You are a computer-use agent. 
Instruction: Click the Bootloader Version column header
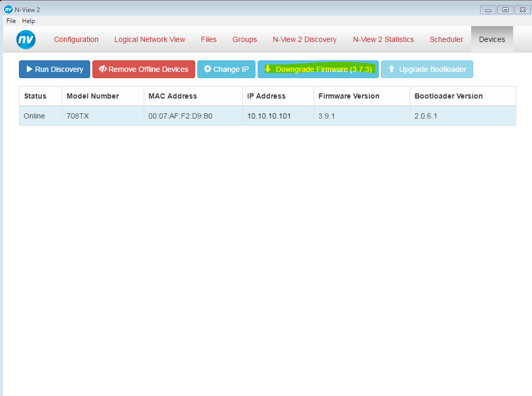click(463, 96)
